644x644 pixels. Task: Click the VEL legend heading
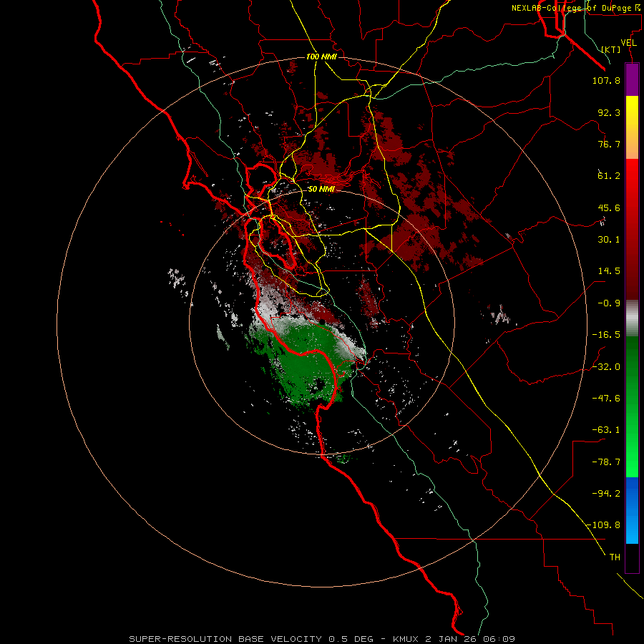(x=628, y=43)
